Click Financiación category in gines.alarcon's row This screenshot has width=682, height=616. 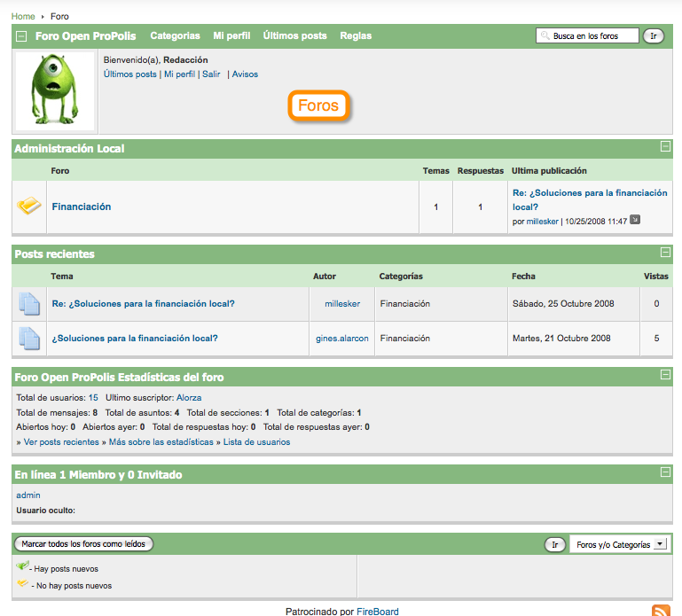click(x=405, y=339)
